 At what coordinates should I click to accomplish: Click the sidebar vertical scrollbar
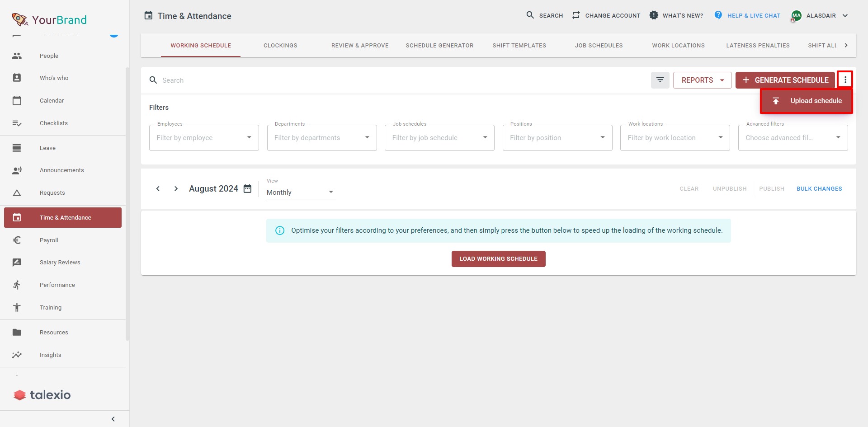click(x=127, y=203)
